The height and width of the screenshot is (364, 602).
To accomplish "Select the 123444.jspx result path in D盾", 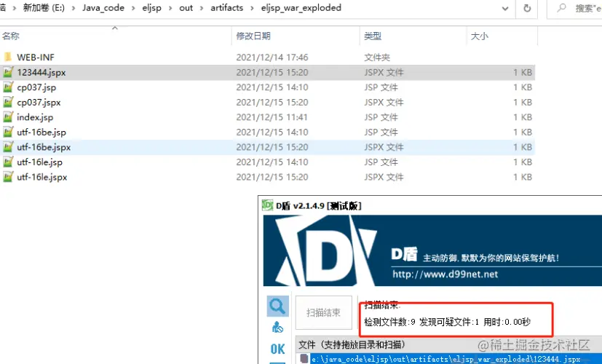I will (x=445, y=359).
